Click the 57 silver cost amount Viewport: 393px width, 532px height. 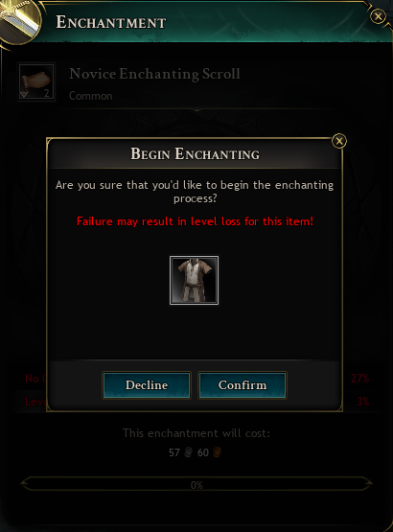(174, 452)
